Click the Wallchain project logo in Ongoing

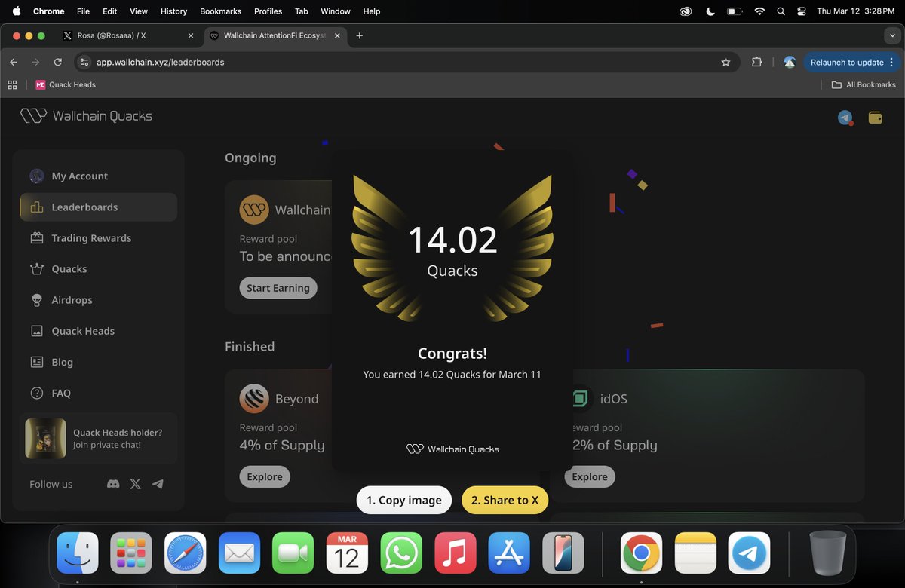pos(254,210)
